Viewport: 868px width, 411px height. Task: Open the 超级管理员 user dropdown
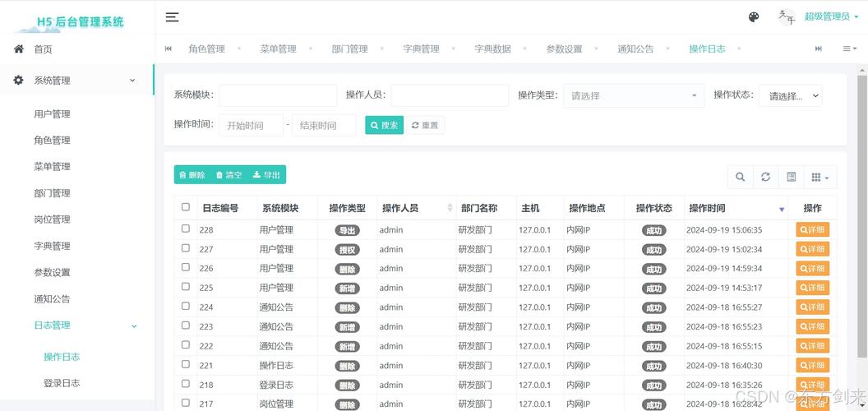pos(831,16)
